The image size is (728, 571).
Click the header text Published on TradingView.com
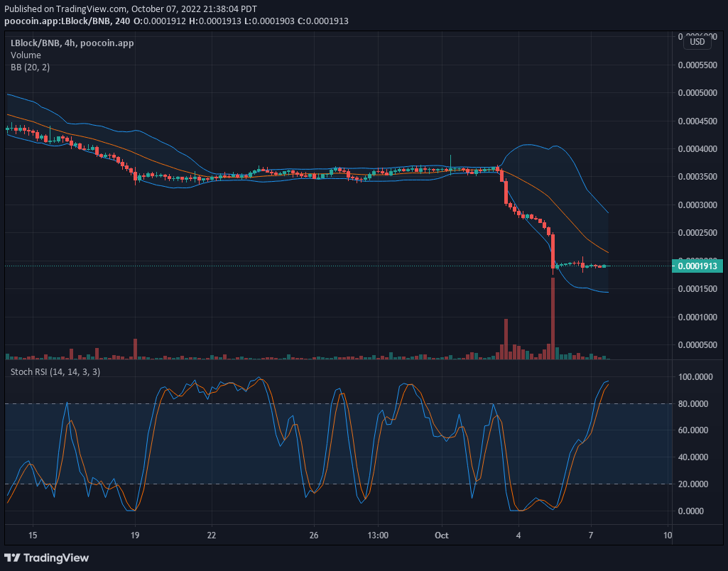65,9
